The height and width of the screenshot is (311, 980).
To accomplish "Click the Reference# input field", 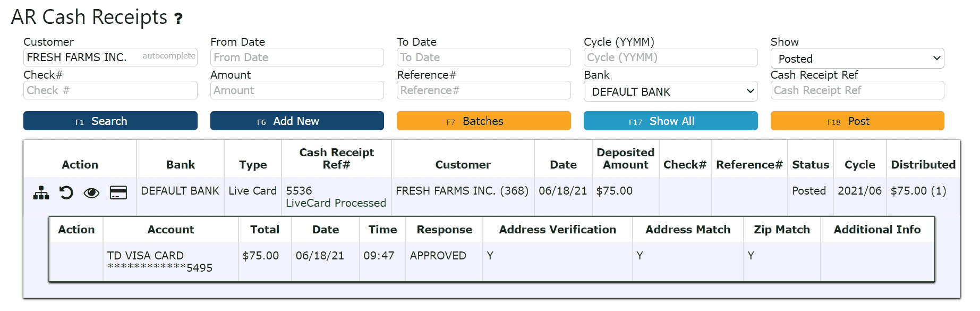I will (483, 90).
